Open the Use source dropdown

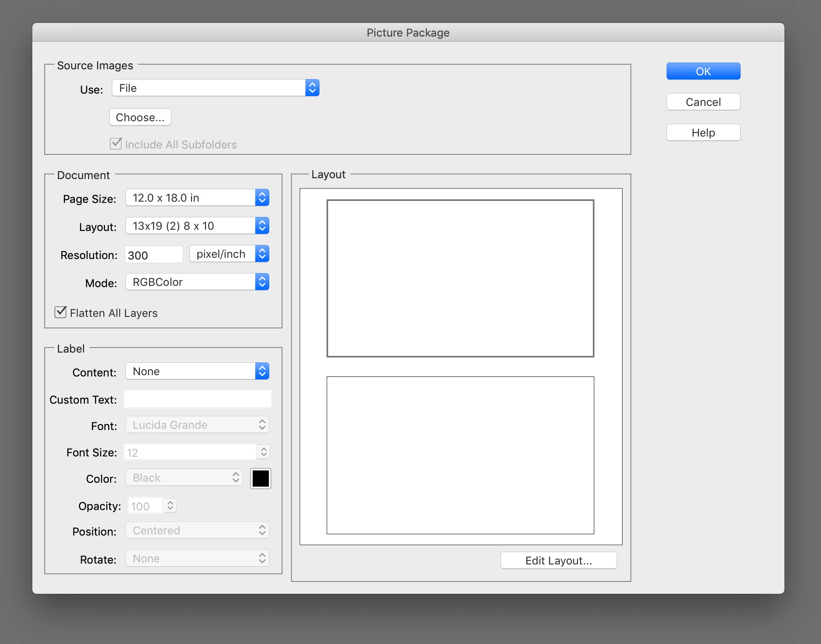pos(215,88)
